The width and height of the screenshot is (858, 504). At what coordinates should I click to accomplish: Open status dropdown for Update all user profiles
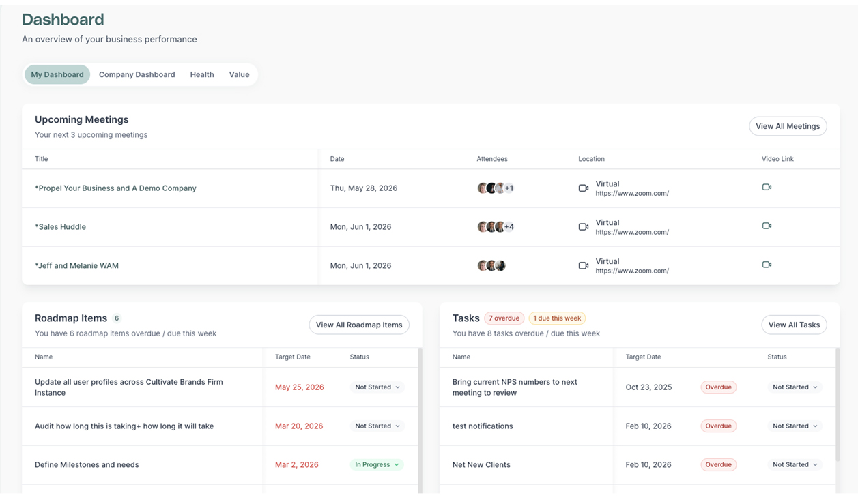pos(377,387)
